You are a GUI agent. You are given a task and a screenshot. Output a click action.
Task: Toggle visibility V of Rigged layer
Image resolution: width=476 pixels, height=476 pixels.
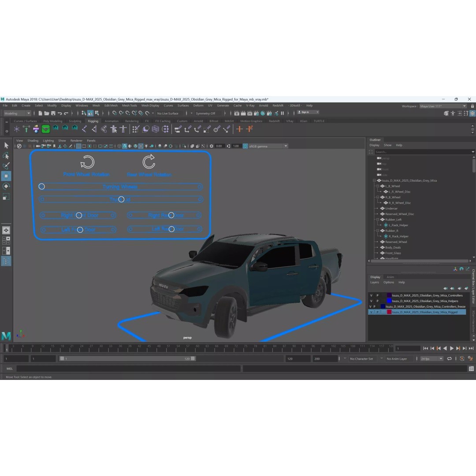click(371, 312)
